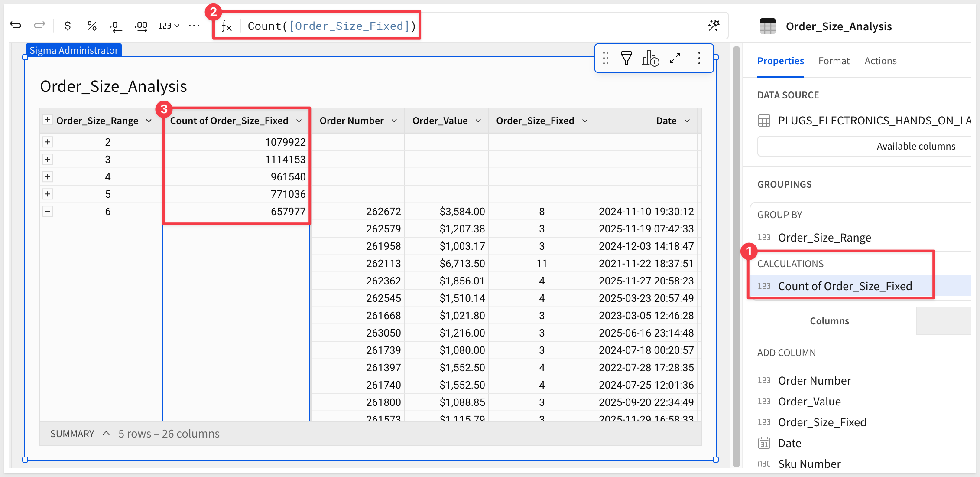This screenshot has height=477, width=980.
Task: Click the undo arrow icon
Action: pos(16,26)
